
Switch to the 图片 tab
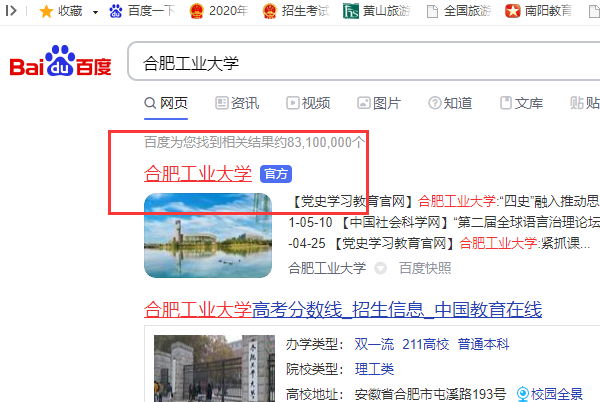tap(379, 103)
